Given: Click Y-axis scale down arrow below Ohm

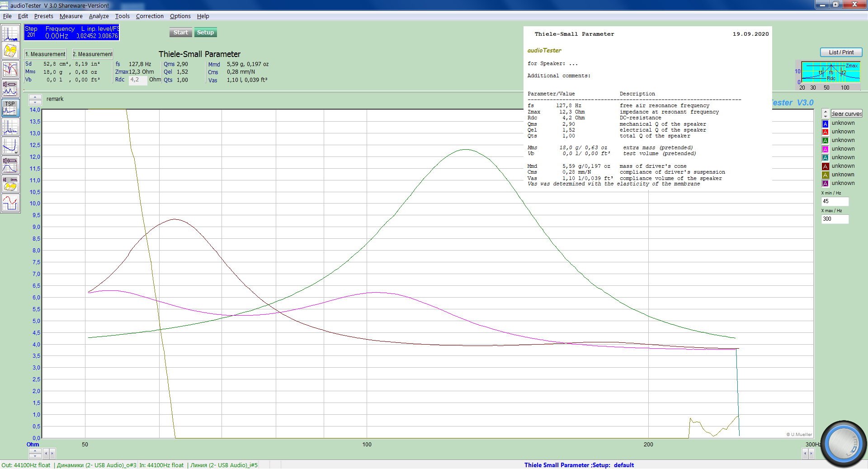Looking at the screenshot, I should click(x=35, y=456).
